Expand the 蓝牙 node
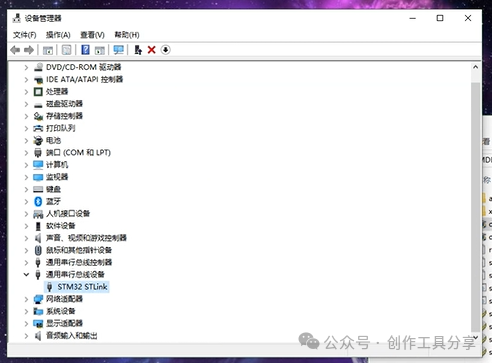The height and width of the screenshot is (363, 492). (26, 201)
